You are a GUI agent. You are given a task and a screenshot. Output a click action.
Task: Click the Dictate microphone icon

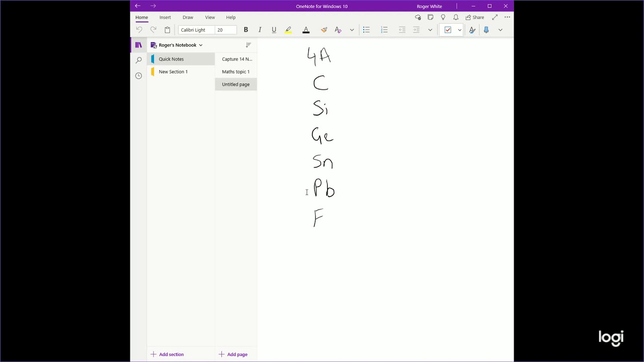486,30
